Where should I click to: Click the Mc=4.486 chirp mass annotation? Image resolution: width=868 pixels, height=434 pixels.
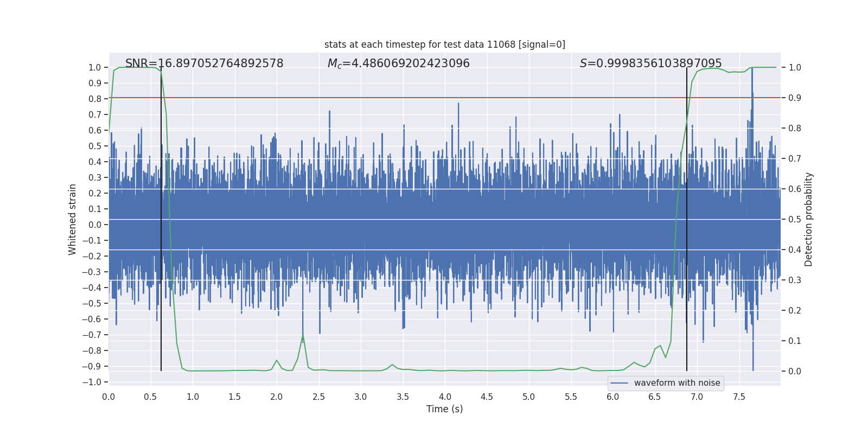tap(398, 63)
